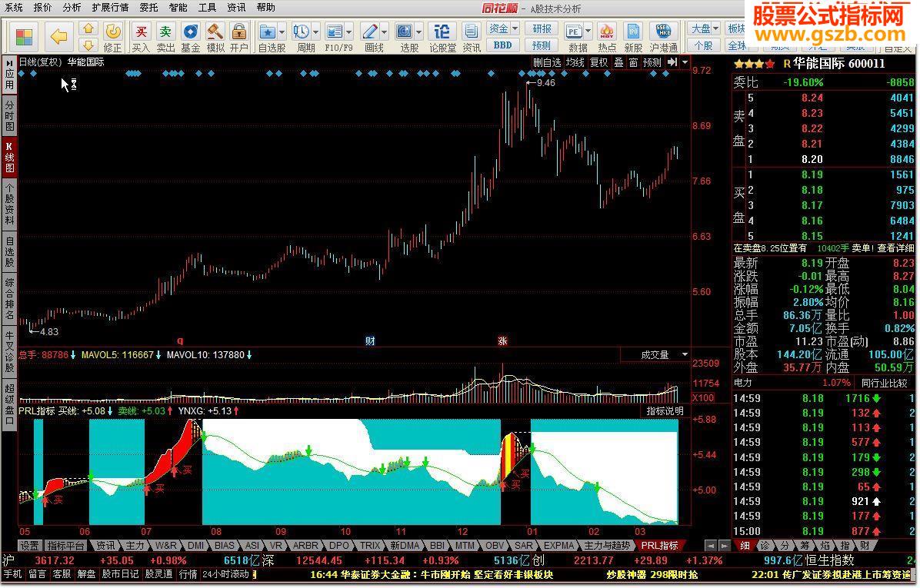This screenshot has height=588, width=920.
Task: Open the 分析 menu
Action: (x=72, y=8)
